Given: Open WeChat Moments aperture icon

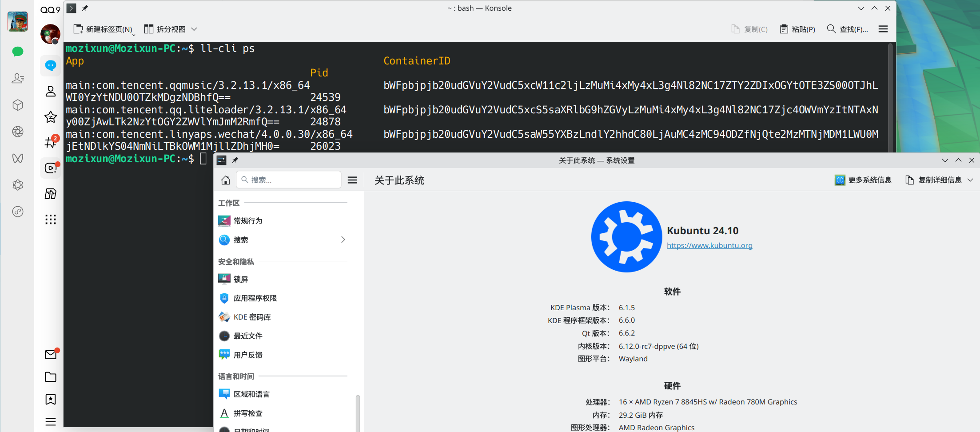Looking at the screenshot, I should pos(18,132).
